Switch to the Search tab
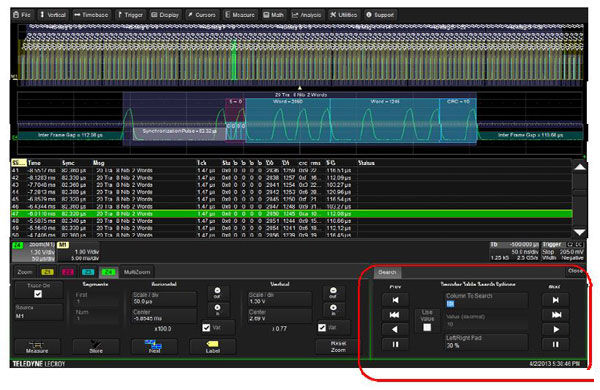This screenshot has width=600, height=390. pyautogui.click(x=387, y=273)
